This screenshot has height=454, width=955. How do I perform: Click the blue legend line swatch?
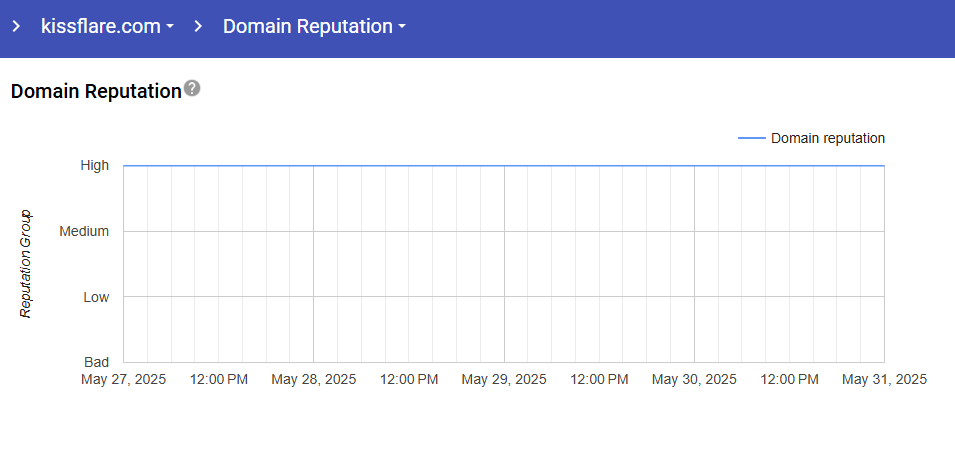click(x=751, y=138)
